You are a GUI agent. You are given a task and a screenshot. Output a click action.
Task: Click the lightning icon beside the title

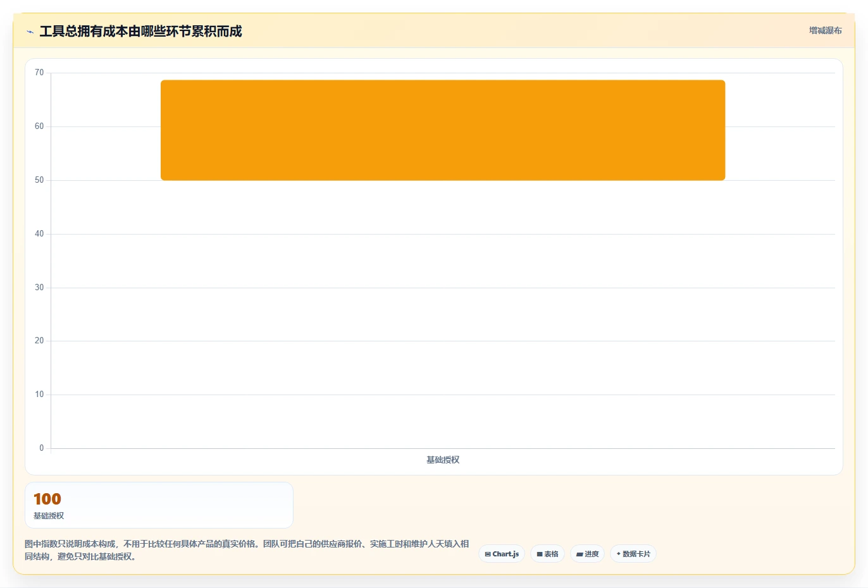[x=30, y=32]
